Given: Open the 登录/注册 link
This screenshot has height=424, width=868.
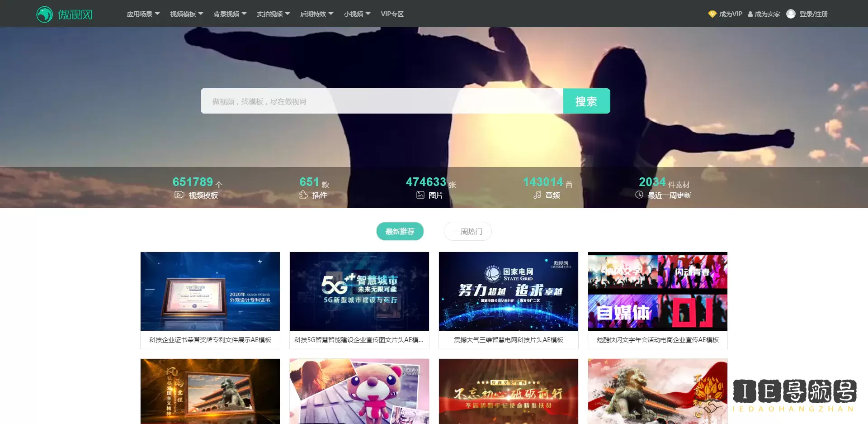Looking at the screenshot, I should point(813,14).
